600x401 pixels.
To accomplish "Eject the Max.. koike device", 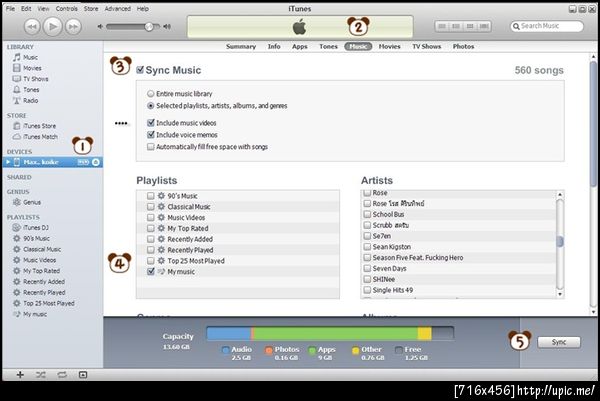I will click(x=96, y=162).
